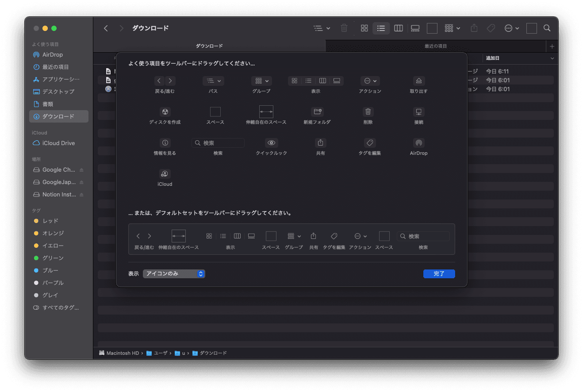Image resolution: width=583 pixels, height=392 pixels.
Task: Choose the 伸縮自在のスペース item in palette
Action: pyautogui.click(x=266, y=111)
